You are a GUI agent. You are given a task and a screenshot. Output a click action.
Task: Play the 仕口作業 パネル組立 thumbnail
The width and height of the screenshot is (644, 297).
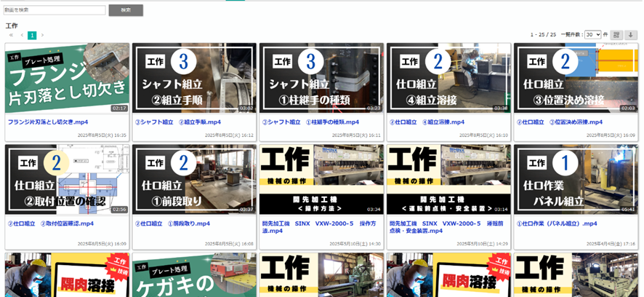click(575, 179)
